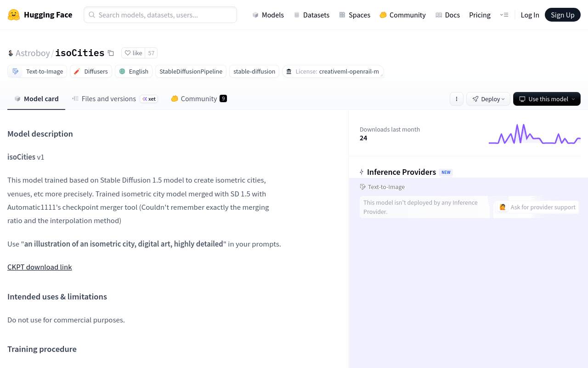Click the xet badge on Files tab
588x368 pixels.
[x=149, y=99]
